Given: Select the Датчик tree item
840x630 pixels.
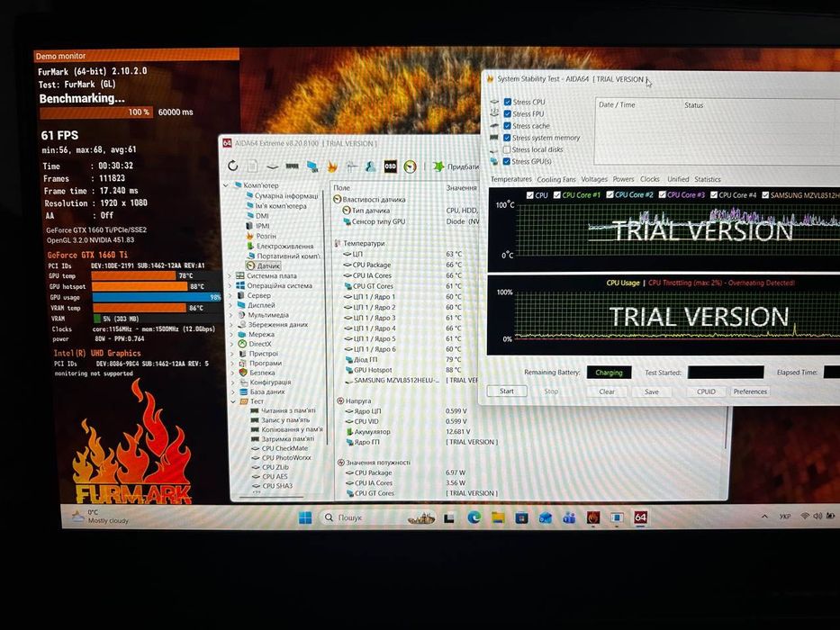Looking at the screenshot, I should (268, 265).
